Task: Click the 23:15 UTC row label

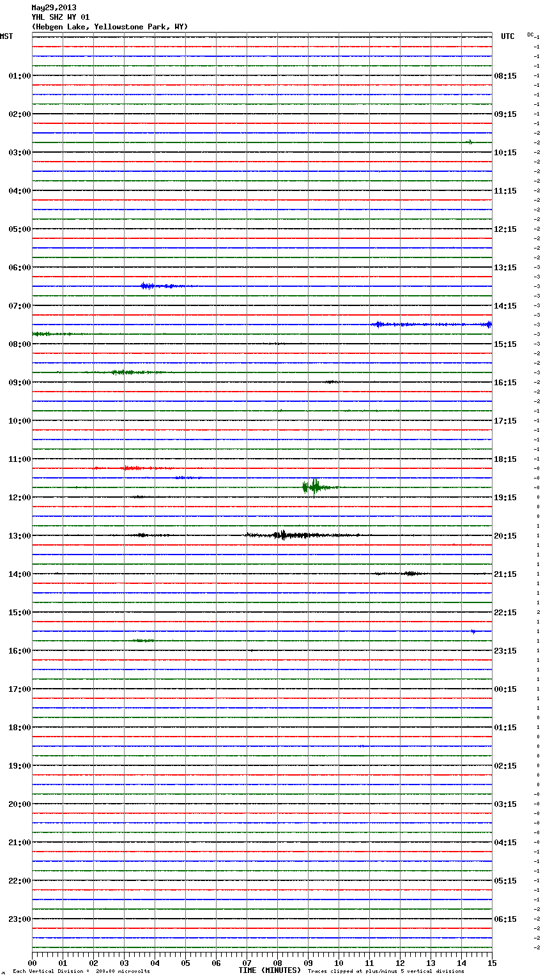Action: point(505,651)
